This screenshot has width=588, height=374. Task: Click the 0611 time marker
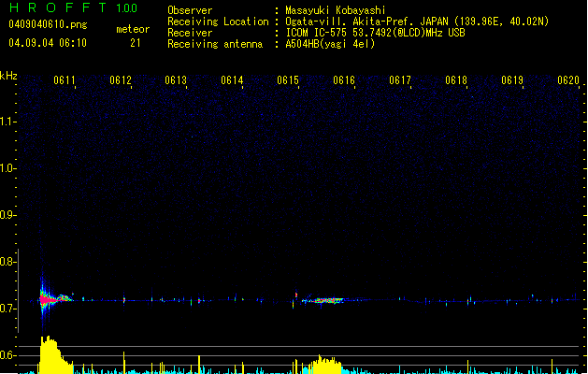point(65,80)
